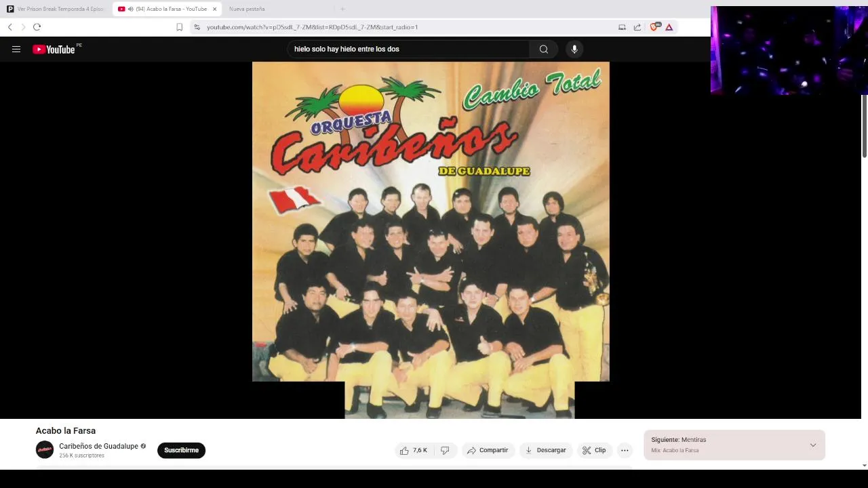Open a new tab with plus button
This screenshot has height=488, width=868.
coord(342,9)
